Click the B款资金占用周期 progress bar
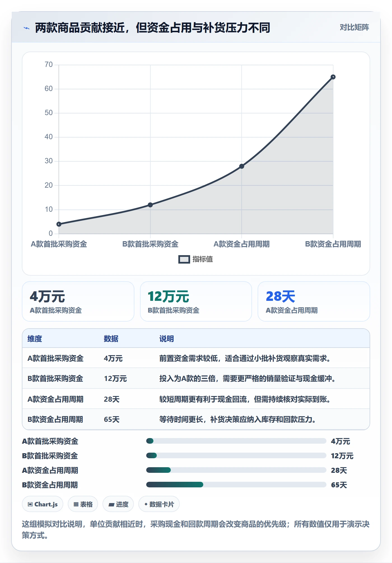 tap(236, 485)
